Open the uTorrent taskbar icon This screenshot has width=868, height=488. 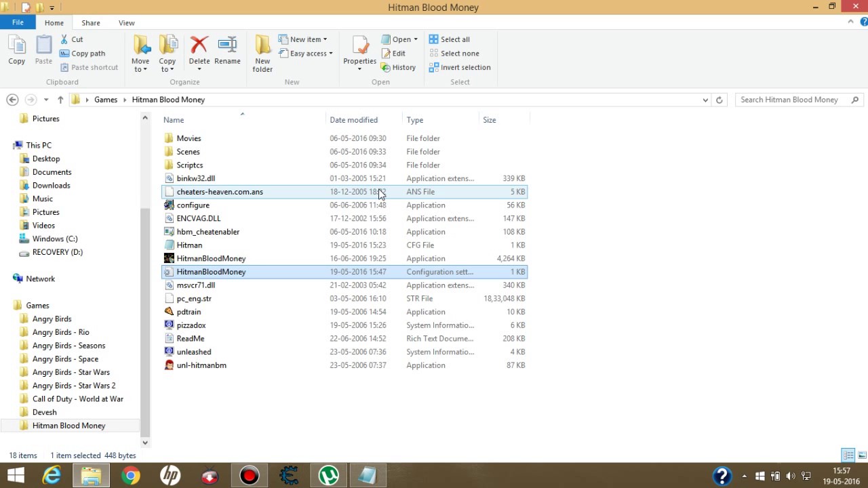pyautogui.click(x=329, y=475)
